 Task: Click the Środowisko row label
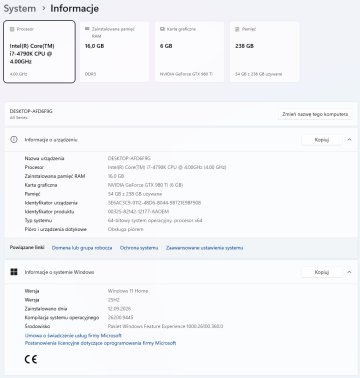tap(37, 326)
